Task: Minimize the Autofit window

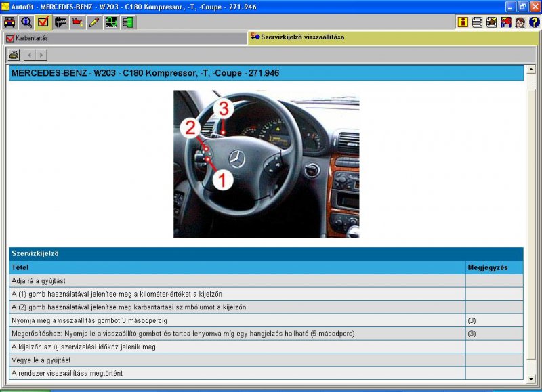Action: click(511, 7)
